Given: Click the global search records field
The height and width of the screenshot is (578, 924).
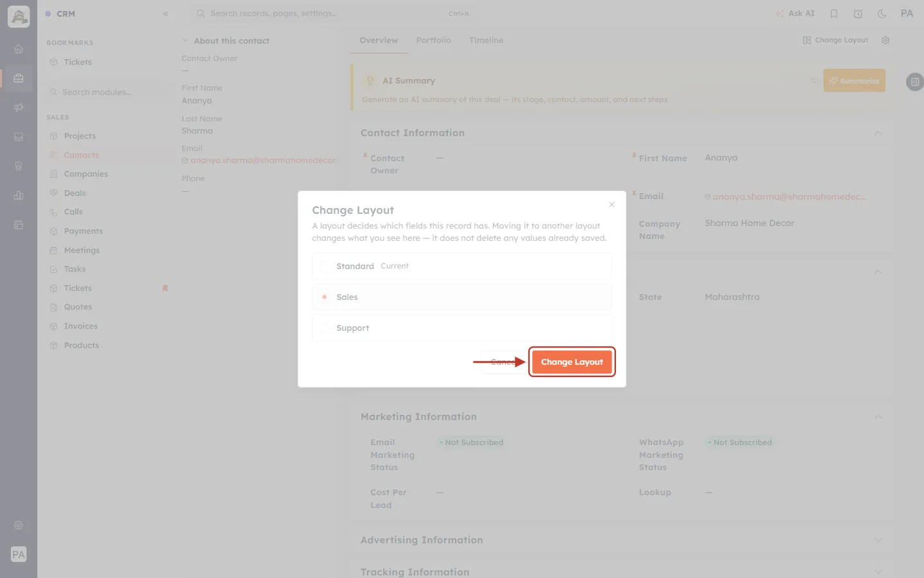Looking at the screenshot, I should pos(333,13).
